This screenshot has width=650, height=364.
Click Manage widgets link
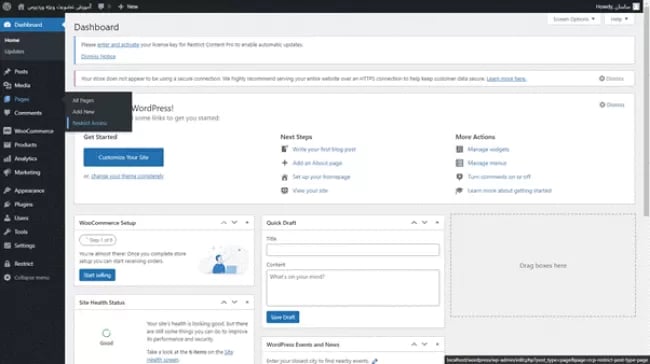point(488,149)
